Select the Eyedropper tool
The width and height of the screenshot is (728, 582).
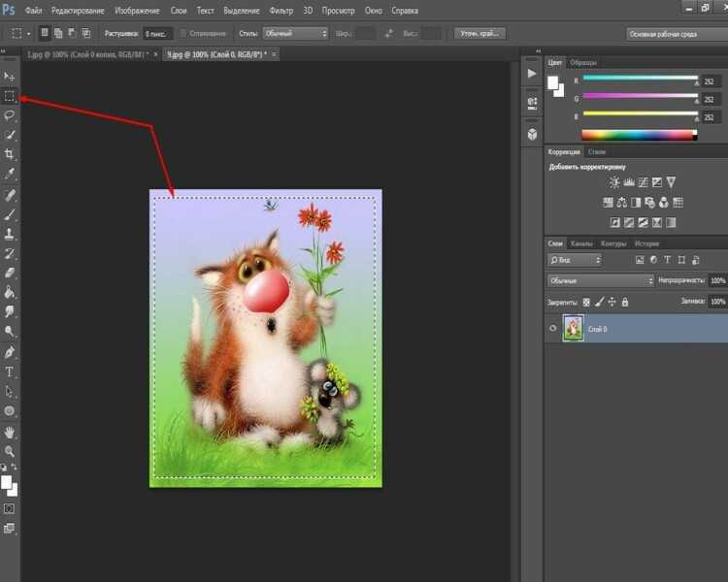[10, 174]
